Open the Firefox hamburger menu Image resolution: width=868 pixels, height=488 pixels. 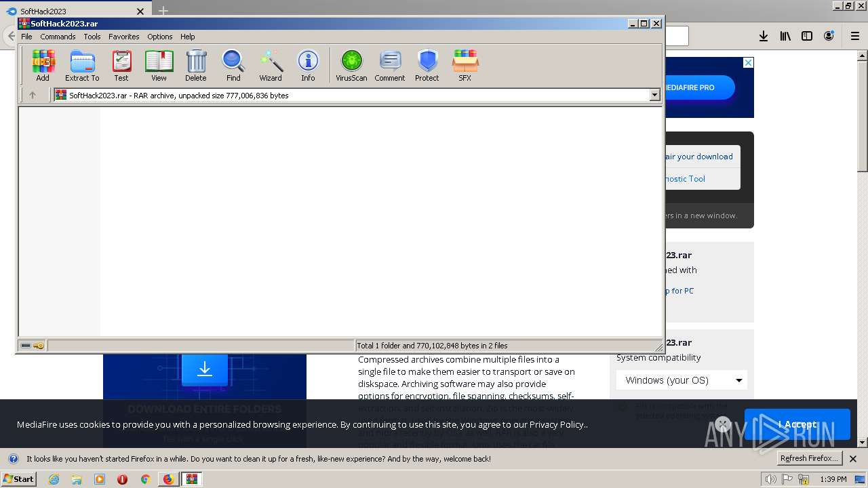(x=855, y=36)
